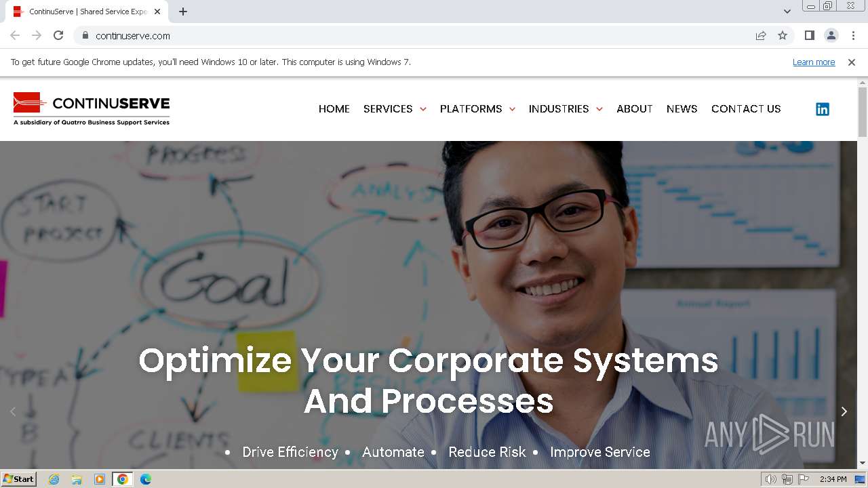Show the next hero slide
The width and height of the screenshot is (868, 488).
pyautogui.click(x=844, y=411)
